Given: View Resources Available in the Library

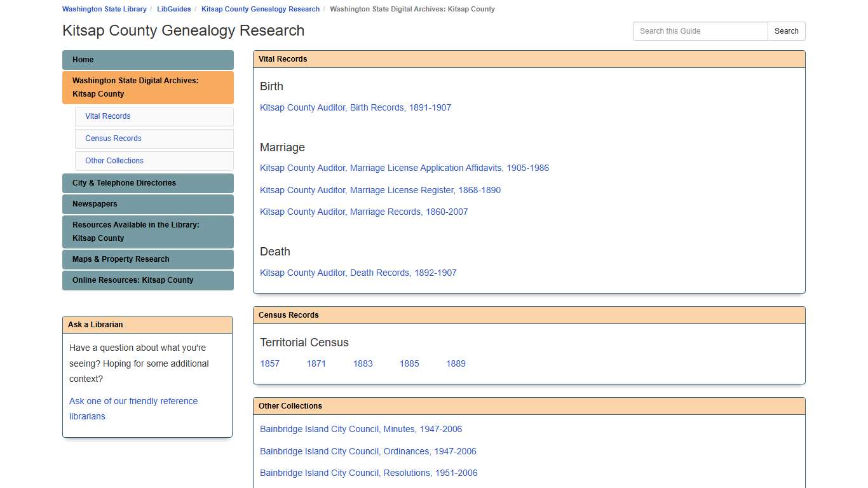Looking at the screenshot, I should coord(135,231).
